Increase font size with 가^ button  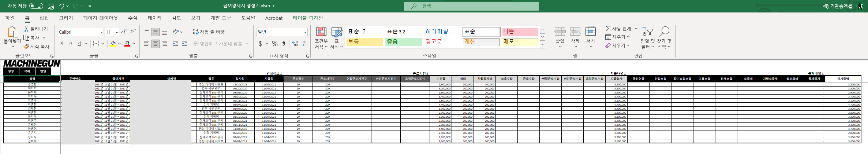124,32
